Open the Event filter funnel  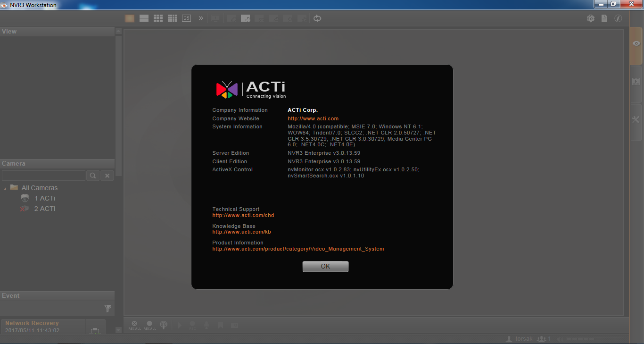107,308
